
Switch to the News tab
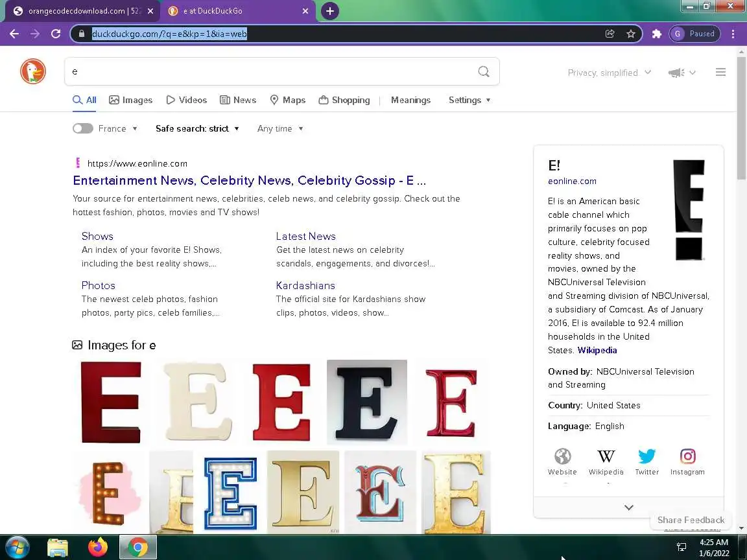click(x=238, y=100)
